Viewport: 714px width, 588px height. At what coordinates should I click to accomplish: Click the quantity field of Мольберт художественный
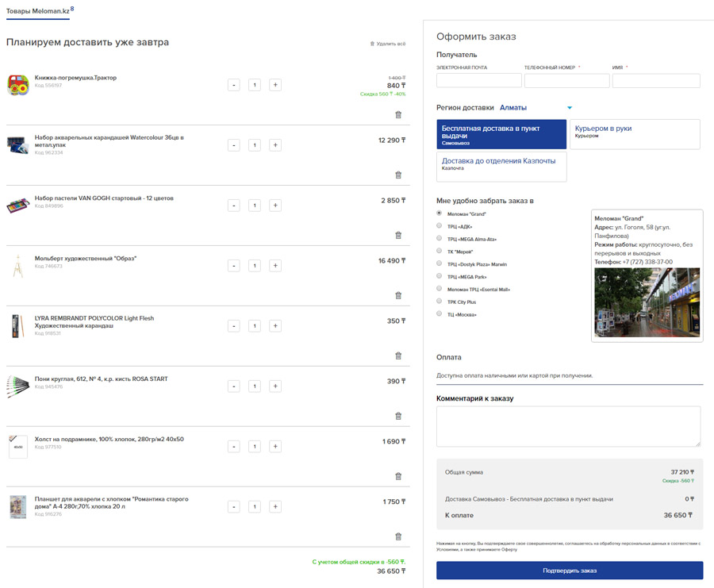[255, 266]
